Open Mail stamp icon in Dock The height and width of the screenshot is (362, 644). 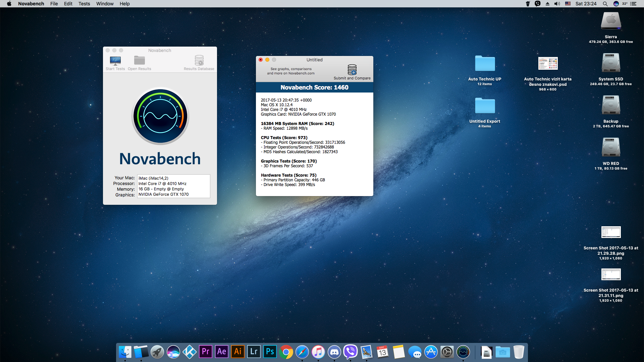click(x=367, y=352)
